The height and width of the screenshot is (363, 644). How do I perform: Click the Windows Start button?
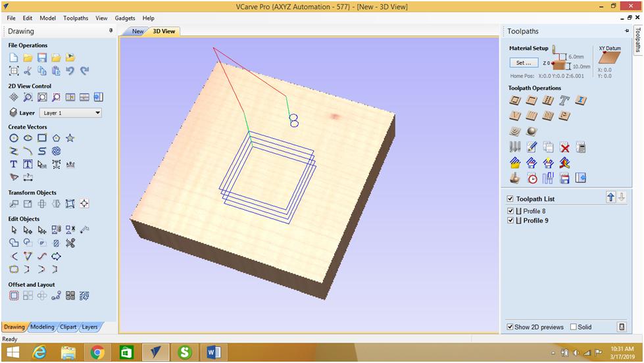[12, 352]
